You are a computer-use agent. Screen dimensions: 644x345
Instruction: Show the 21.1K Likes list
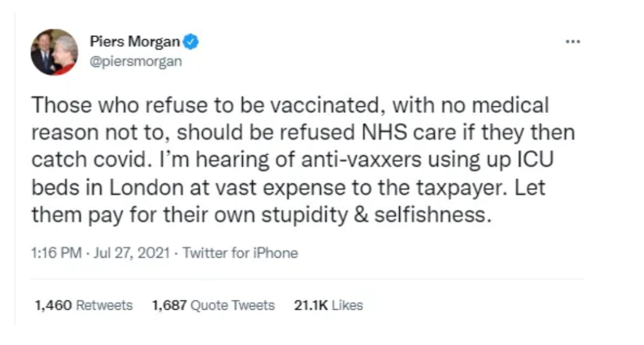point(328,305)
